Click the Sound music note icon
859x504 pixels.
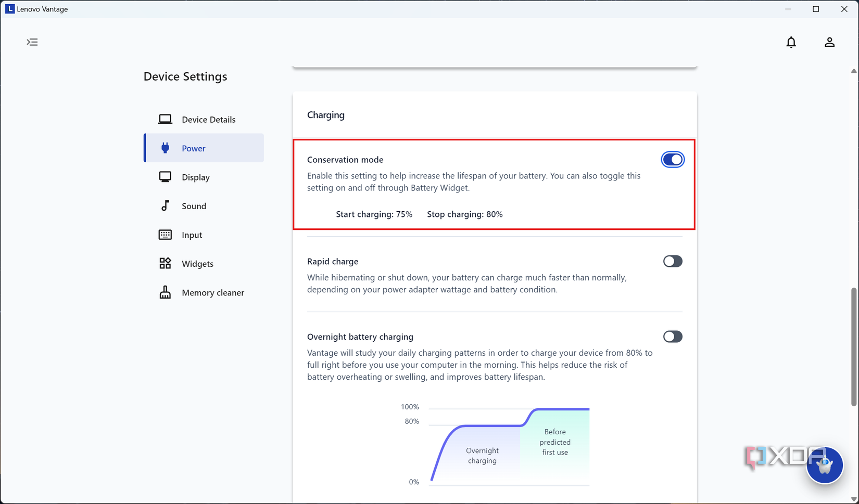click(165, 205)
